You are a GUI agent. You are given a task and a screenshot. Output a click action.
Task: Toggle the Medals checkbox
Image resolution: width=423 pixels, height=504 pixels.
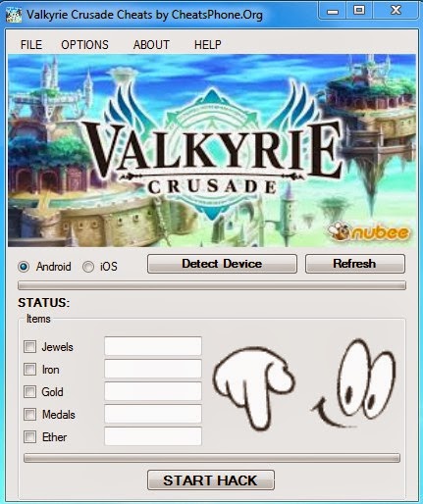[x=29, y=415]
